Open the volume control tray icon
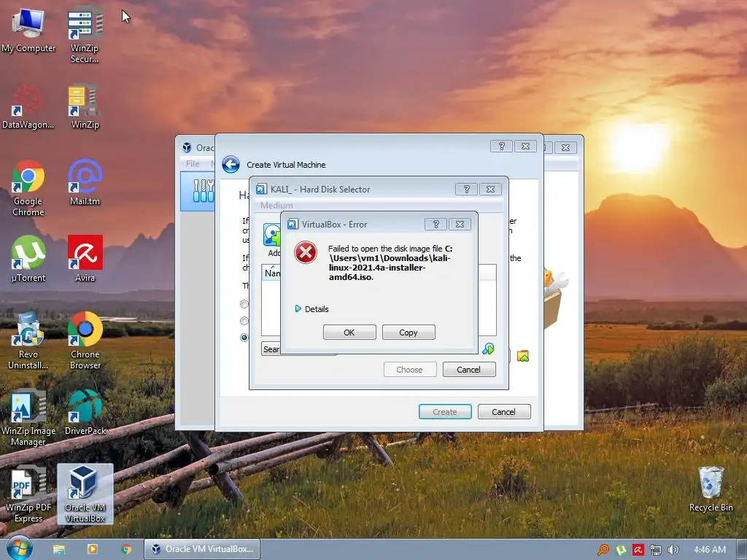 (x=673, y=550)
